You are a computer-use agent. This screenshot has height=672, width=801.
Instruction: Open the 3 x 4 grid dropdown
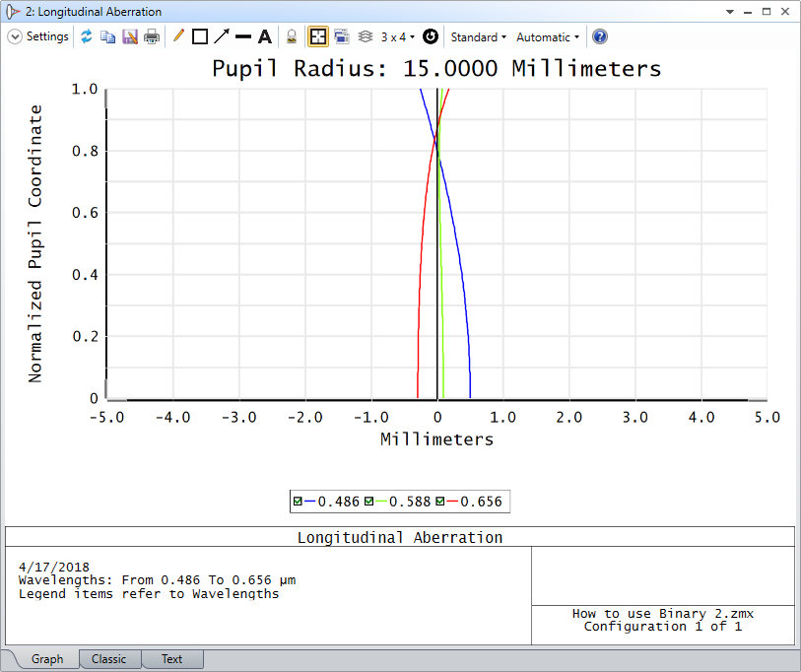398,36
